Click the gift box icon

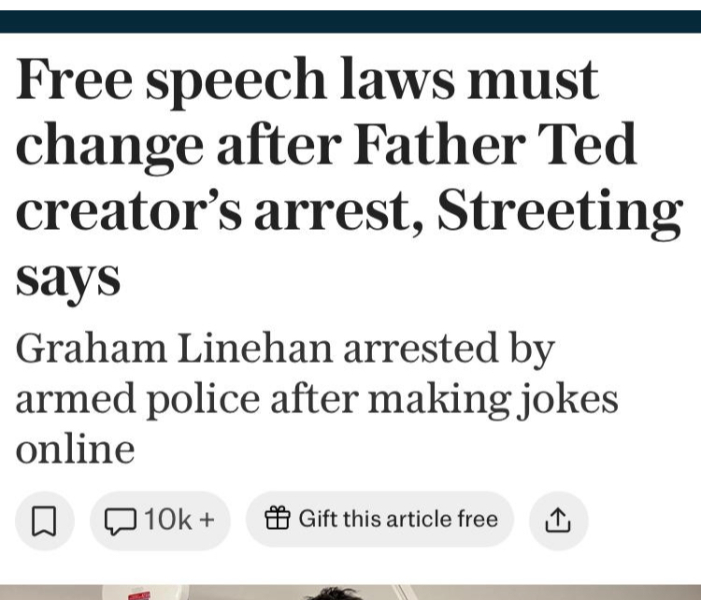[x=277, y=519]
